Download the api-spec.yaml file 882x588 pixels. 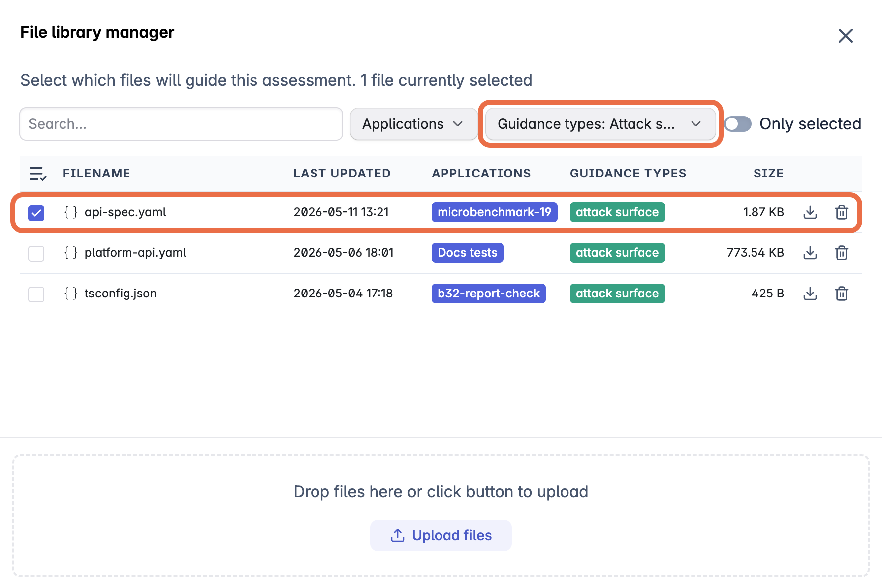pyautogui.click(x=810, y=212)
